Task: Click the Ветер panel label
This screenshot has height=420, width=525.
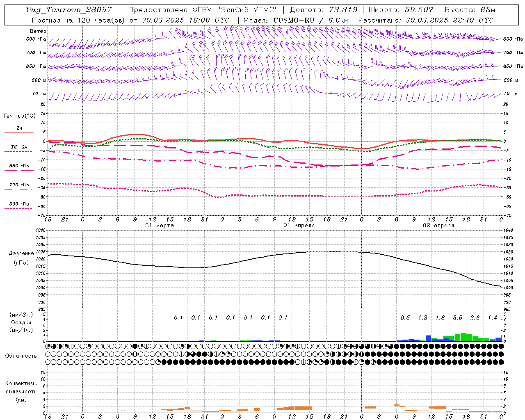Action: (38, 31)
